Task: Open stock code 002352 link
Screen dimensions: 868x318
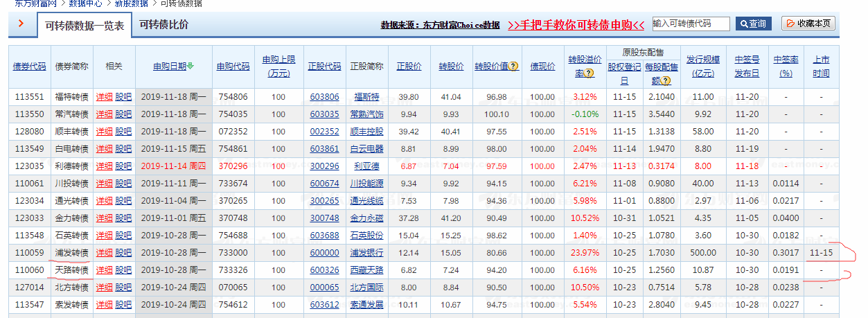Action: pos(325,132)
